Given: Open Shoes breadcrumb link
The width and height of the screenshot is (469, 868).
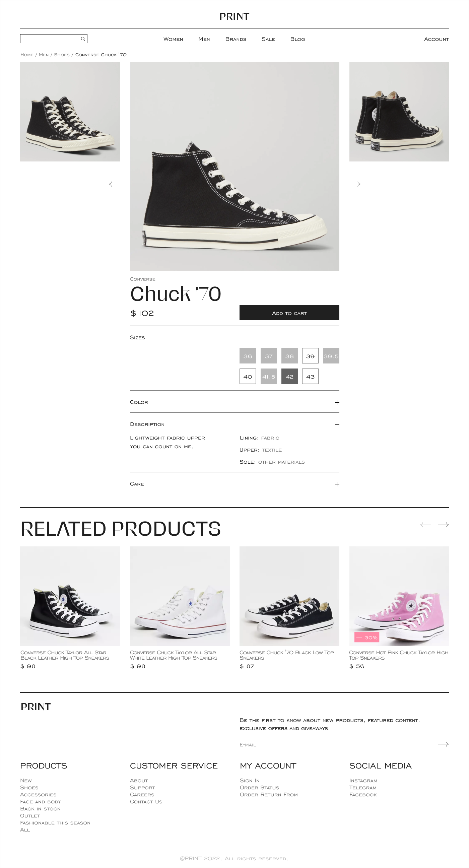Looking at the screenshot, I should coord(62,55).
